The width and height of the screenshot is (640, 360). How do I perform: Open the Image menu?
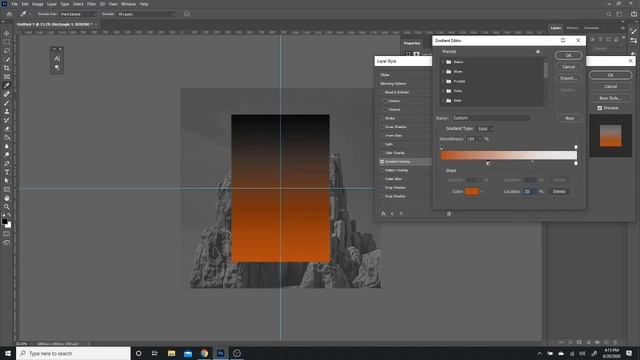pos(38,4)
